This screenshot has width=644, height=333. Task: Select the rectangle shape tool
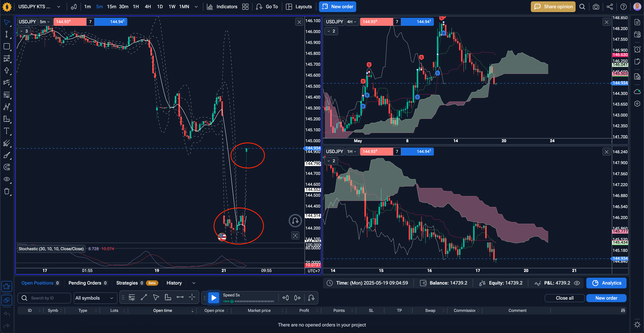tap(7, 46)
